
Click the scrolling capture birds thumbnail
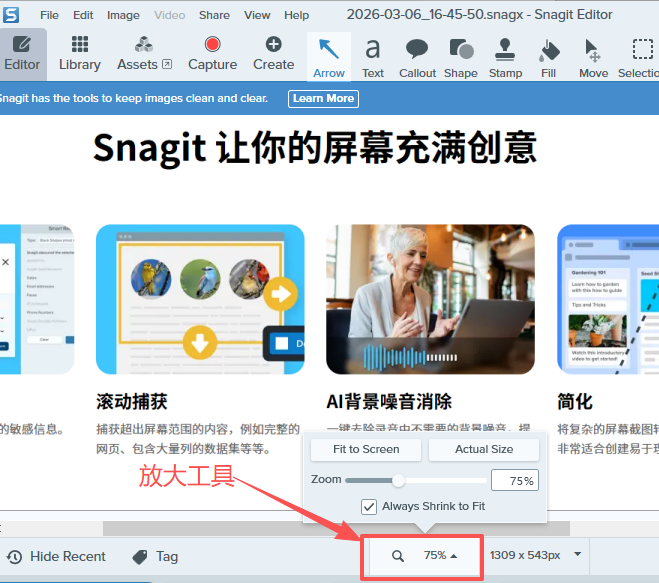pyautogui.click(x=200, y=299)
